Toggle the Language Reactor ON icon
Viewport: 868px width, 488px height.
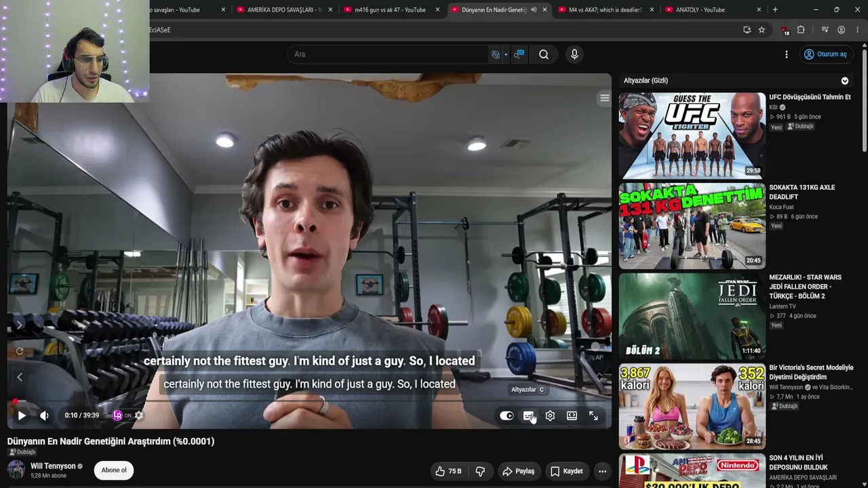(121, 415)
